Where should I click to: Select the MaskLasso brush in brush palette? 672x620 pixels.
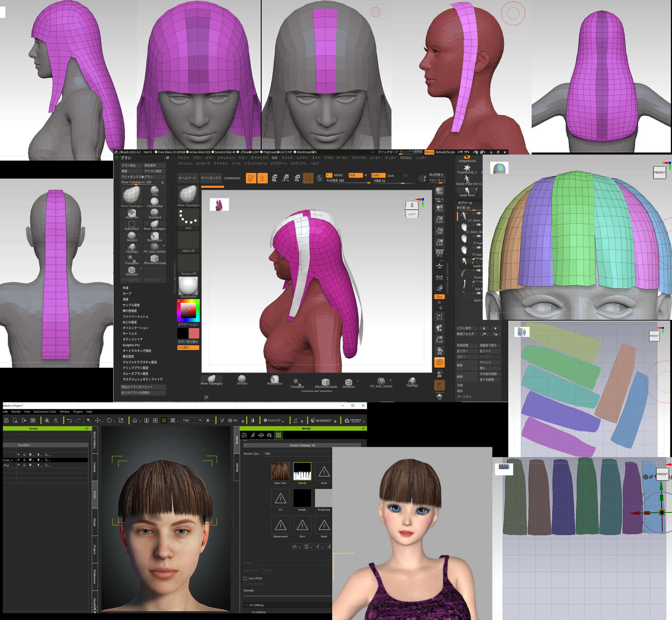(x=154, y=236)
